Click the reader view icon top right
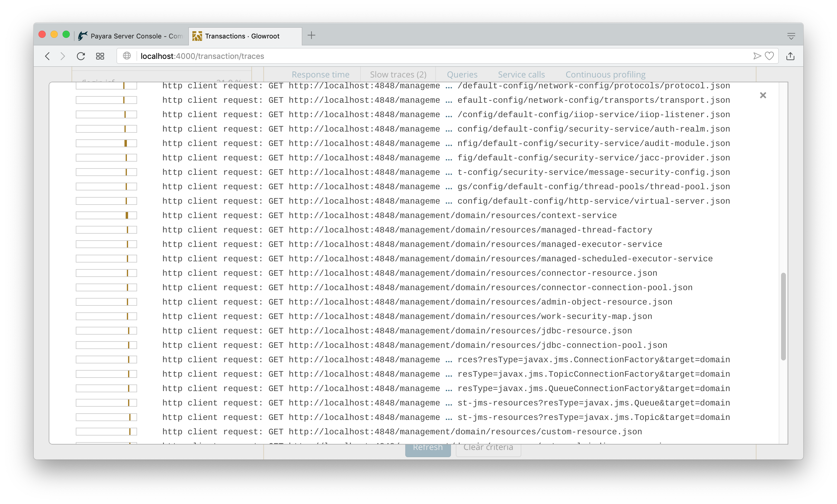 [x=792, y=36]
